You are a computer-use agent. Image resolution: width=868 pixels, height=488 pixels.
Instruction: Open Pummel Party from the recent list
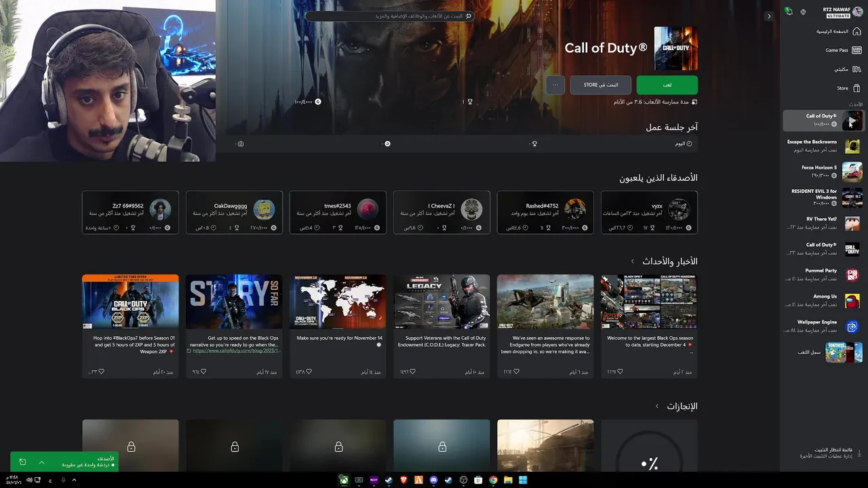[x=823, y=274]
